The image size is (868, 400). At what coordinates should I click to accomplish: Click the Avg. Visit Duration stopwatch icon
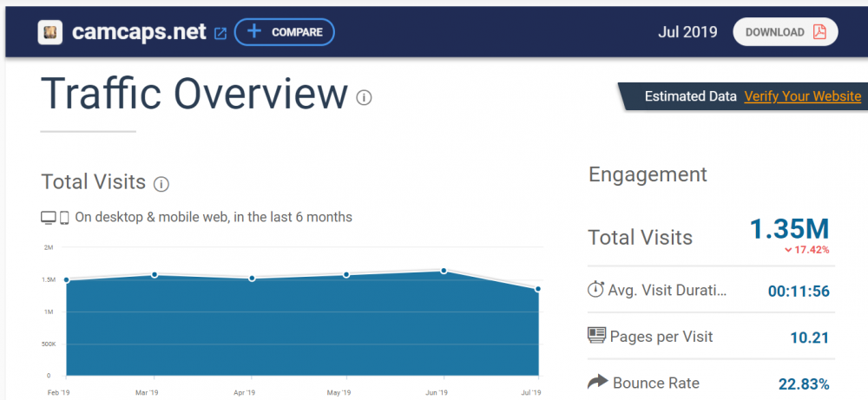[x=595, y=290]
